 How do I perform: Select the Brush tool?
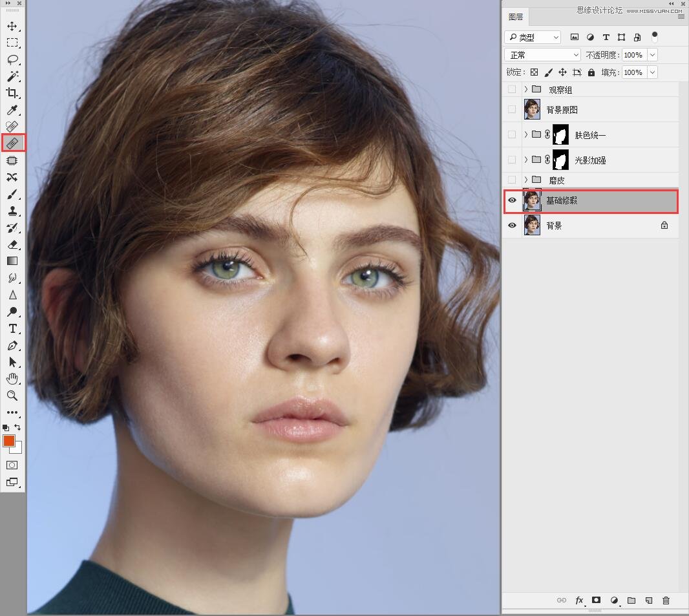[x=12, y=194]
